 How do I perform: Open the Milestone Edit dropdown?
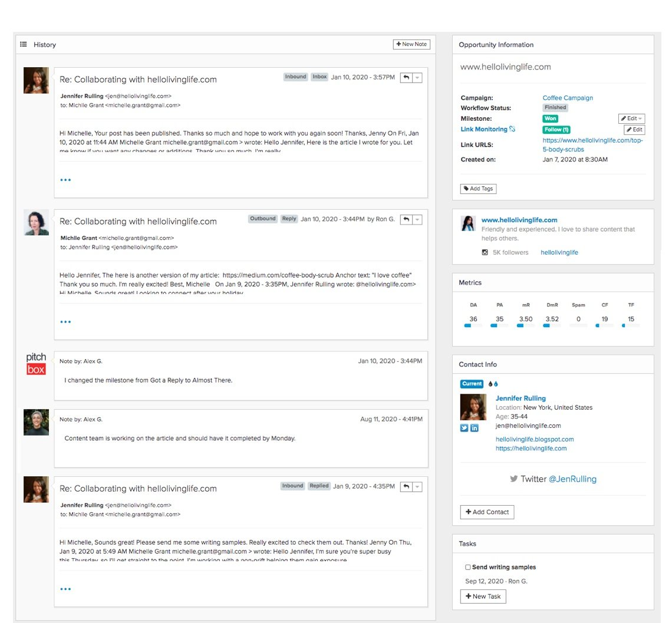(631, 118)
